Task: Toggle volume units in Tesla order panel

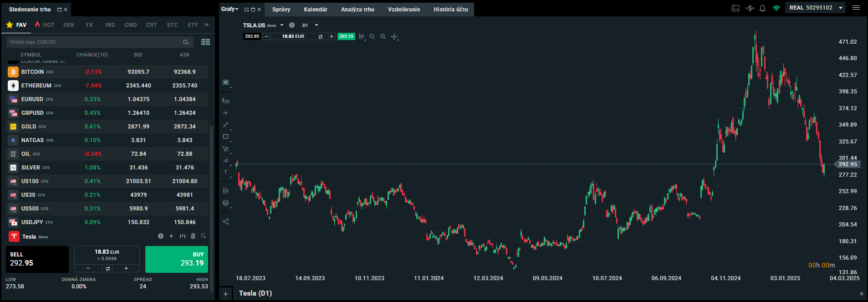Action: pyautogui.click(x=108, y=268)
